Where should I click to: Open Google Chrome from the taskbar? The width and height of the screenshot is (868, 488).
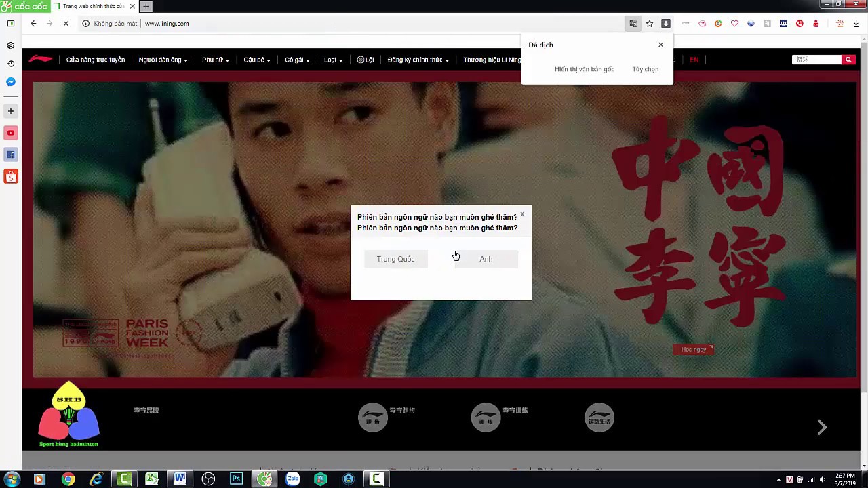coord(68,479)
